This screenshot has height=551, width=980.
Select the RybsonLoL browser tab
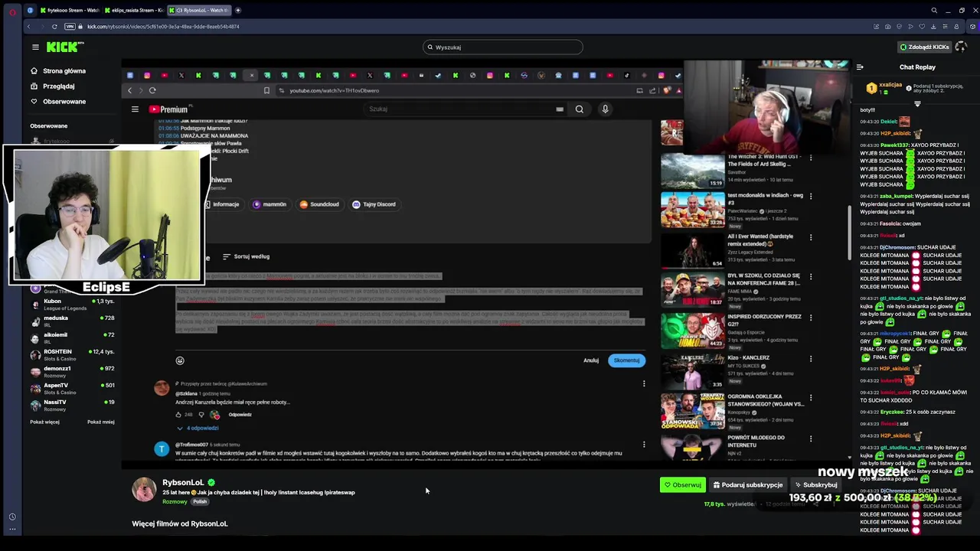click(x=199, y=10)
